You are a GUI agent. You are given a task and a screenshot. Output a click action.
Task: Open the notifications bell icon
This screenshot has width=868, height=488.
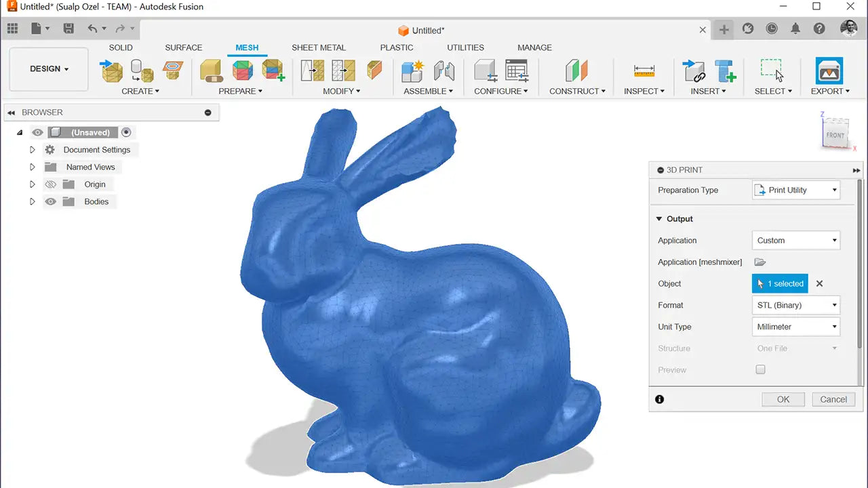pos(795,28)
